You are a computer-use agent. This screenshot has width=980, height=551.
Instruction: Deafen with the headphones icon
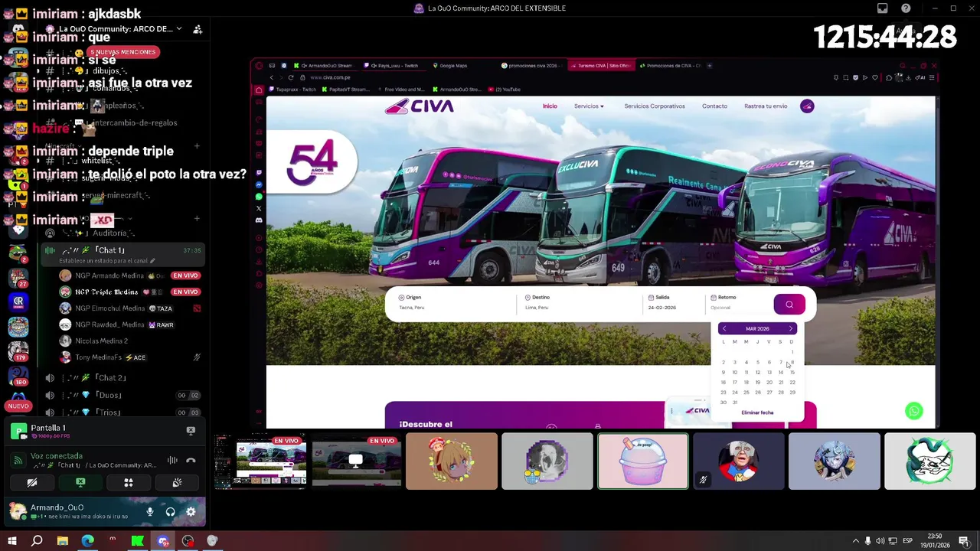tap(170, 512)
